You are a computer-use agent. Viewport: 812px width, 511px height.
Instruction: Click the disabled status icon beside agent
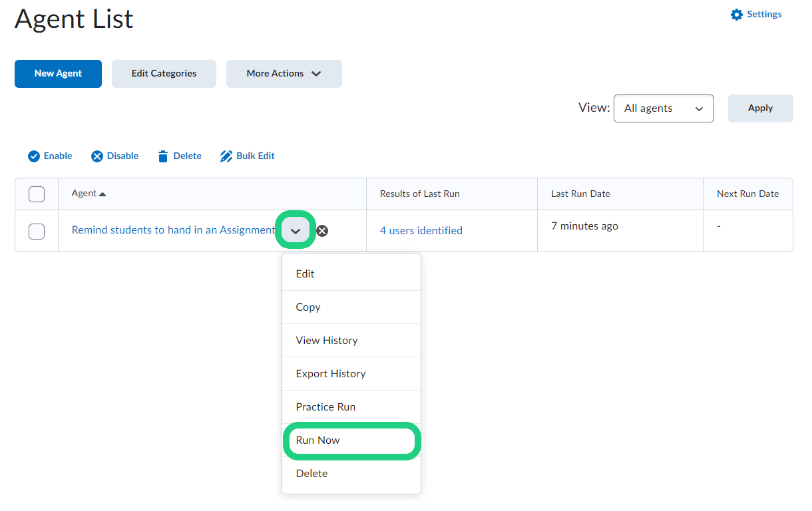pos(322,231)
